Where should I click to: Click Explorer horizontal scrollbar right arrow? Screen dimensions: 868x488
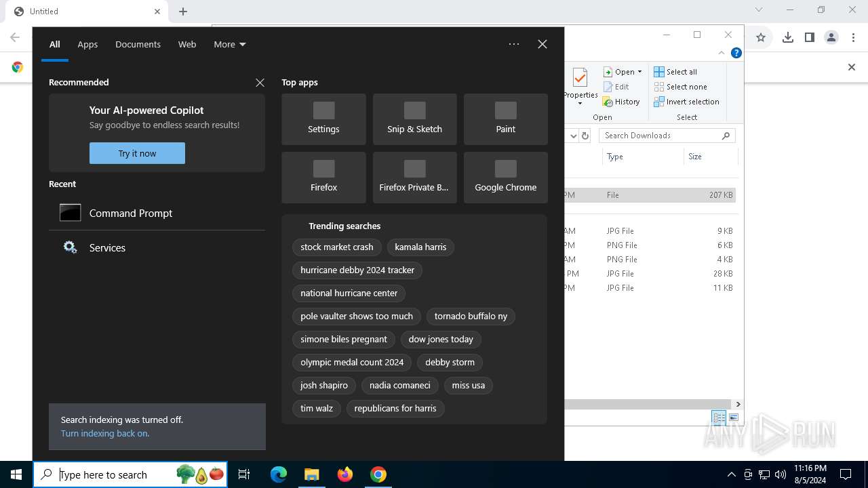pyautogui.click(x=738, y=404)
